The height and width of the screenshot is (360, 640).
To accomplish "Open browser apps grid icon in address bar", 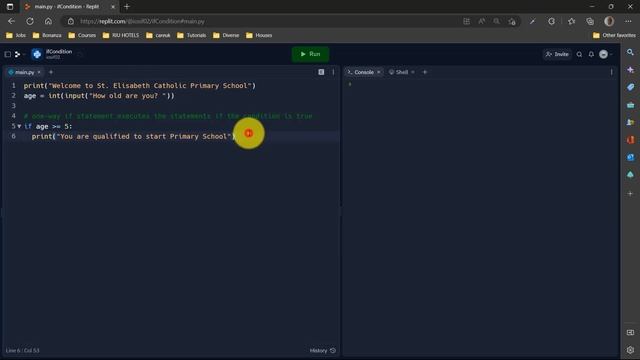I will click(x=466, y=21).
